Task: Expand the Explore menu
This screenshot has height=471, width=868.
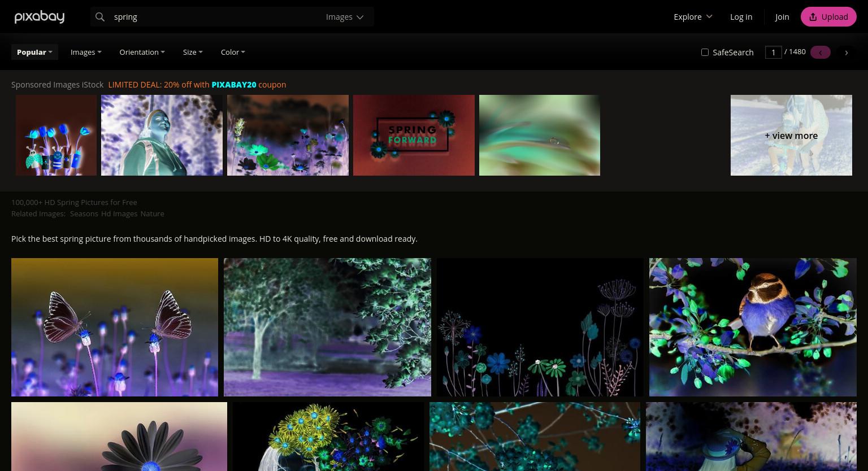Action: 693,17
